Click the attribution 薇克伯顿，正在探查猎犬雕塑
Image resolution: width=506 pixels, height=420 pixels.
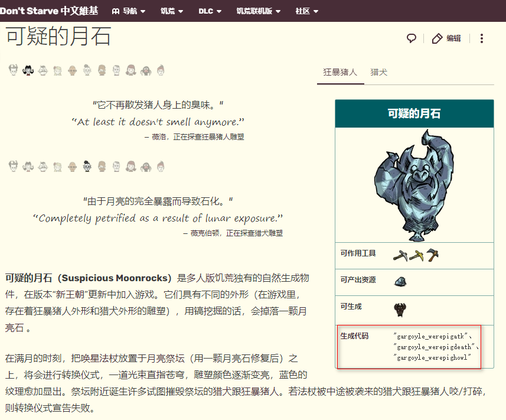click(x=237, y=233)
